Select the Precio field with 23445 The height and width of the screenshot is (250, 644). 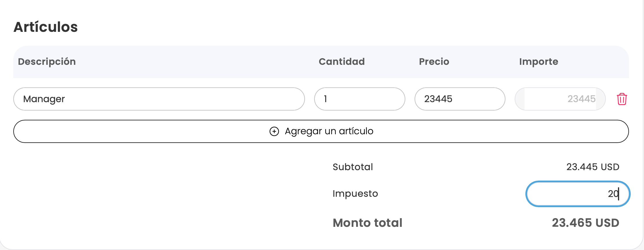pyautogui.click(x=460, y=99)
